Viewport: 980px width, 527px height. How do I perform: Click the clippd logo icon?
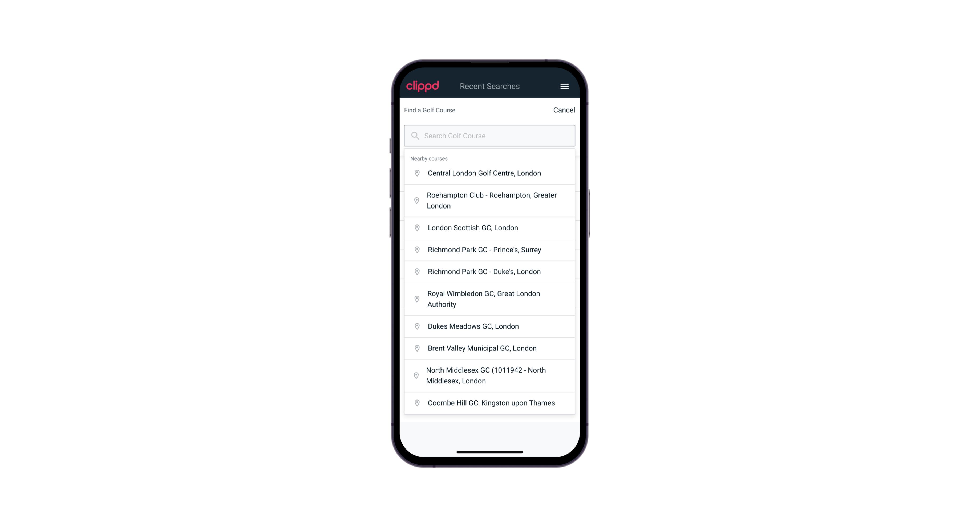pos(423,86)
